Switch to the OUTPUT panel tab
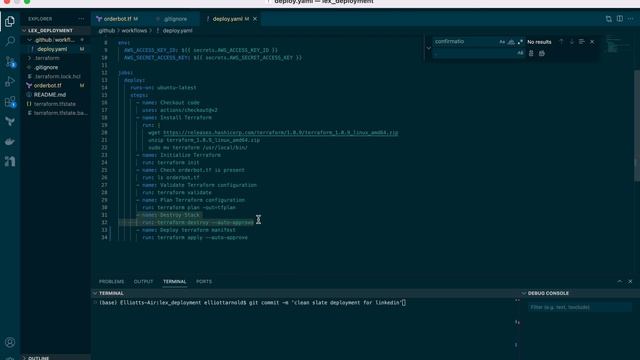 coord(143,282)
